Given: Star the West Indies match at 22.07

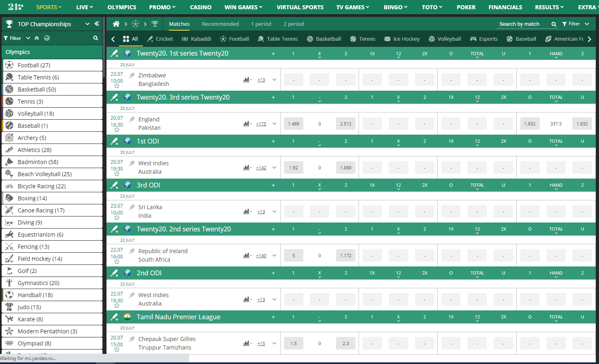Looking at the screenshot, I should [117, 306].
